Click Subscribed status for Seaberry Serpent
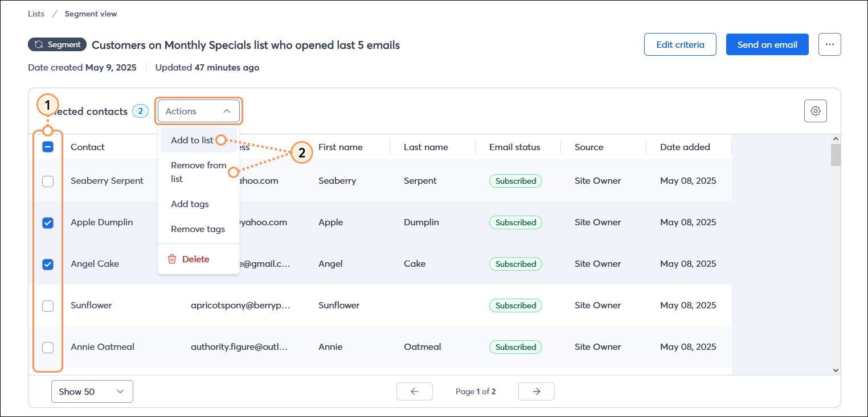868x417 pixels. coord(515,181)
